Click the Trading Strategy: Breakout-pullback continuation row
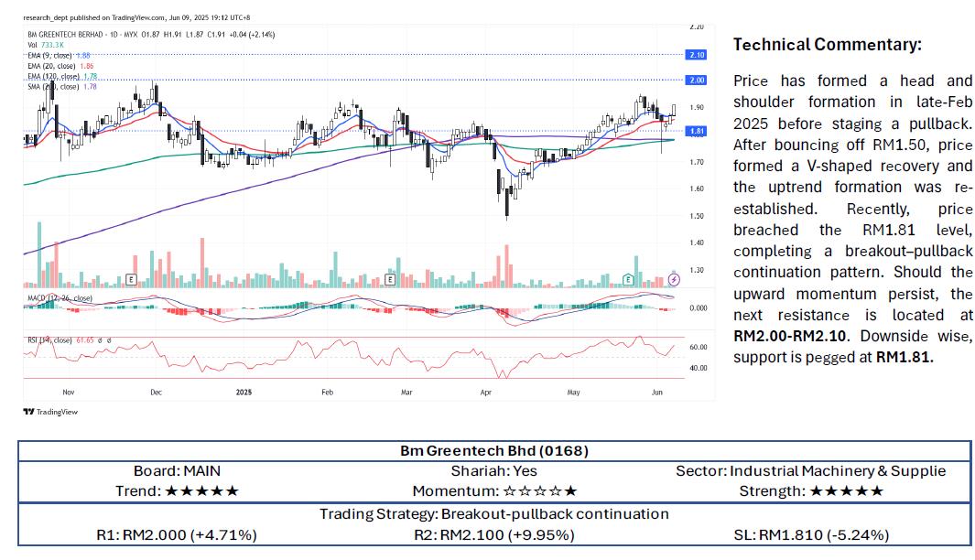The width and height of the screenshot is (975, 560). (494, 514)
